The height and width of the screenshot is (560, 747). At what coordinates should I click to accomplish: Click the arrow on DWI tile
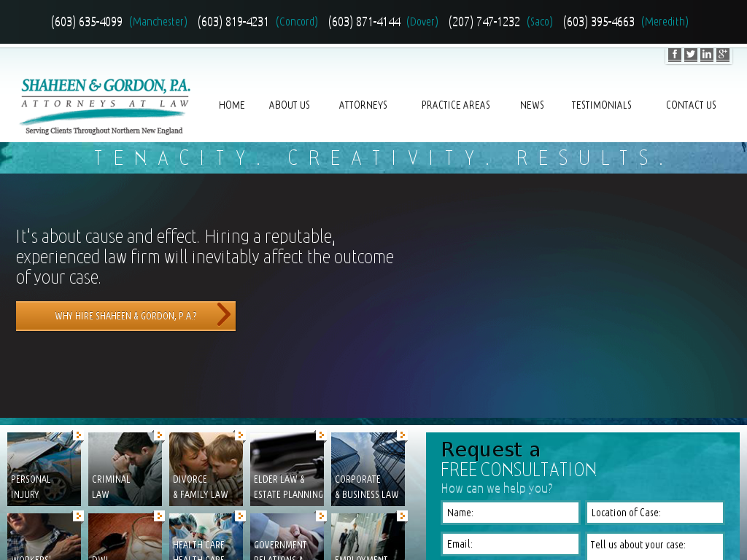pyautogui.click(x=159, y=516)
